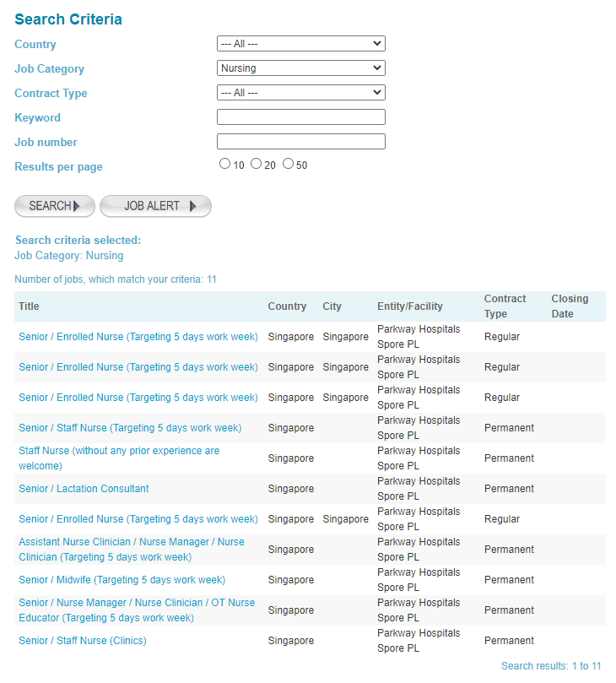Open first Senior / Enrolled Nurse listing
Screen dimensions: 616x683
(138, 337)
